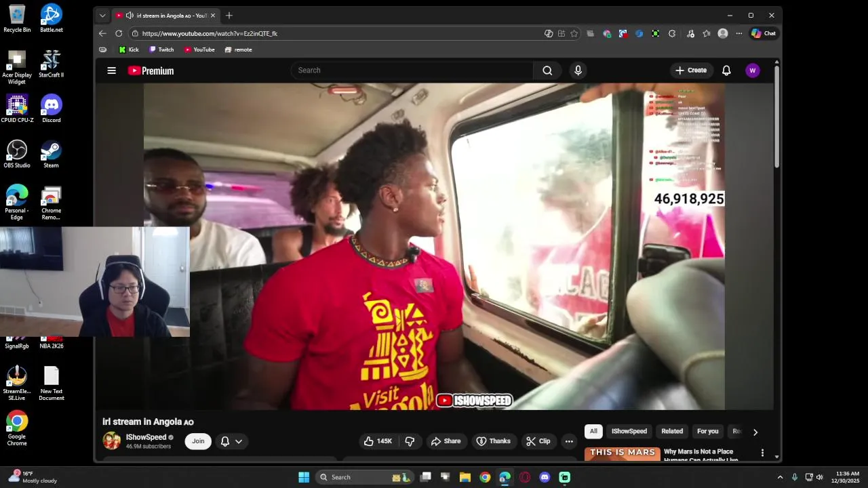The width and height of the screenshot is (868, 488).
Task: Select the IShowSpeed filter chip
Action: coord(629,431)
